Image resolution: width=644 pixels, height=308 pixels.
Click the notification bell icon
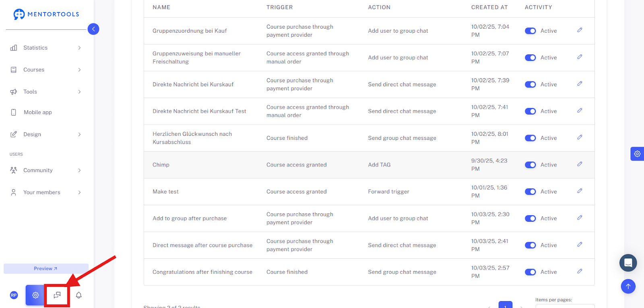[79, 295]
